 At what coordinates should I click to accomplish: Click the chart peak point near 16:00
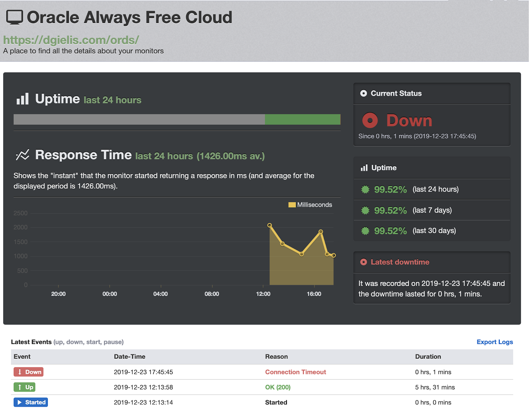tap(321, 231)
